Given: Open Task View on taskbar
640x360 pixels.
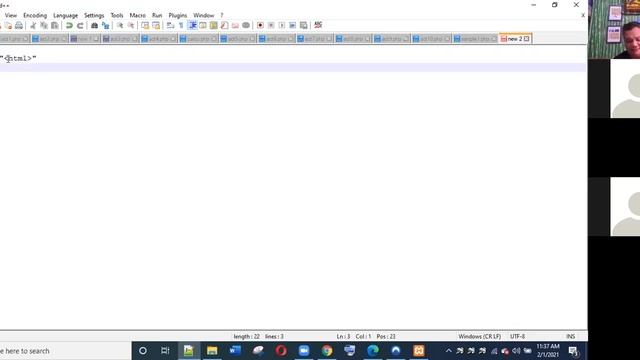Looking at the screenshot, I should click(165, 351).
